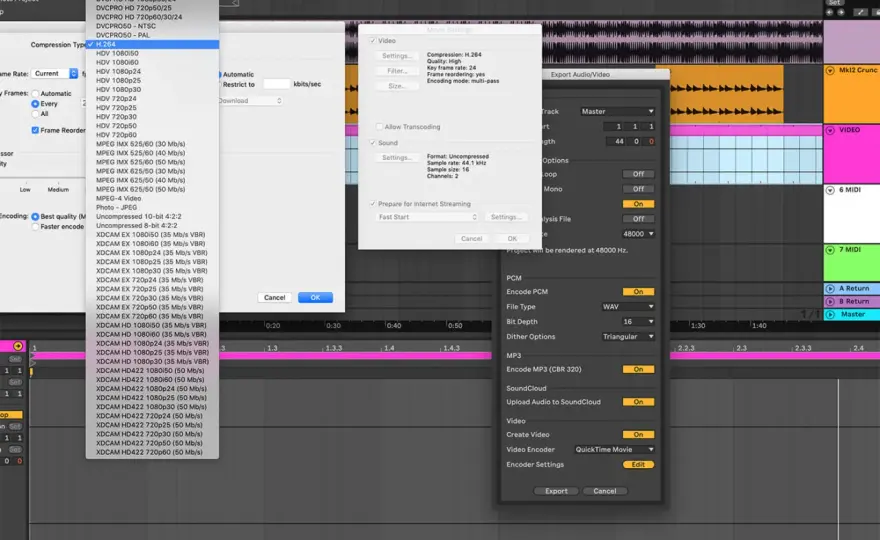The height and width of the screenshot is (540, 880).
Task: Select Every key frames radio button
Action: [x=35, y=104]
